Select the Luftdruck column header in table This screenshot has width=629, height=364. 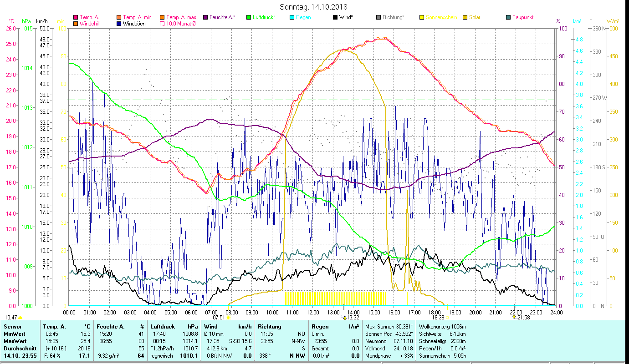point(163,326)
